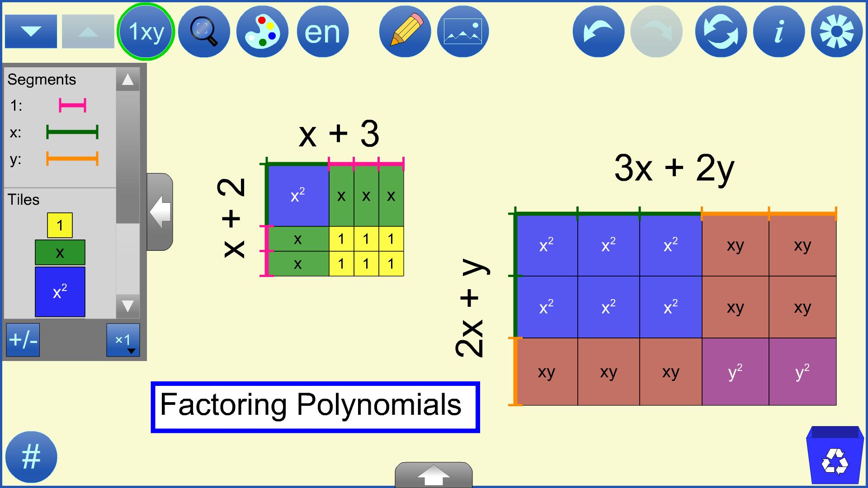Select the color palette tool

261,31
